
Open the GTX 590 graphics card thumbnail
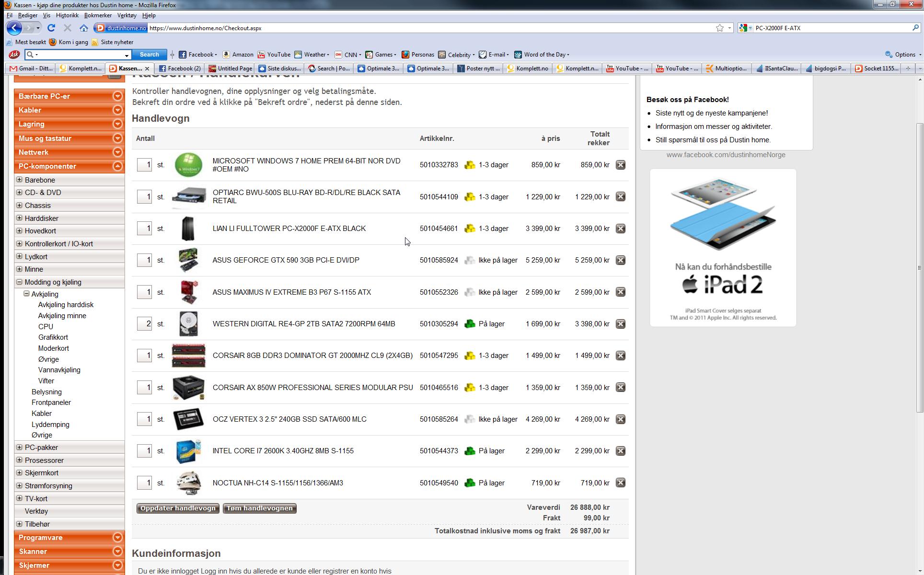(x=188, y=260)
